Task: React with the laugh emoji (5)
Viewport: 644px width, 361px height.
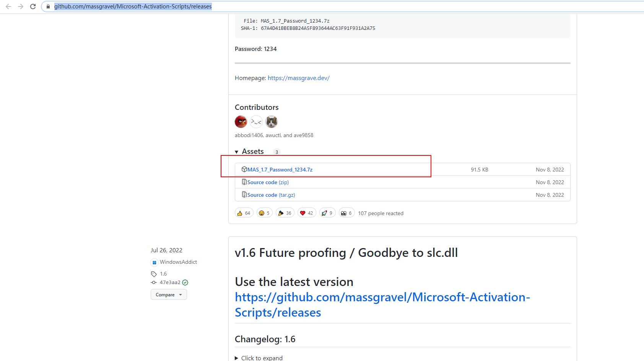Action: (x=264, y=213)
